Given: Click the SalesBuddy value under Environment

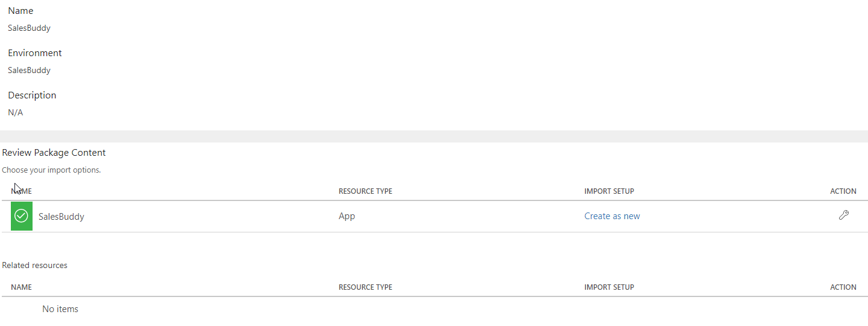Looking at the screenshot, I should (x=29, y=70).
